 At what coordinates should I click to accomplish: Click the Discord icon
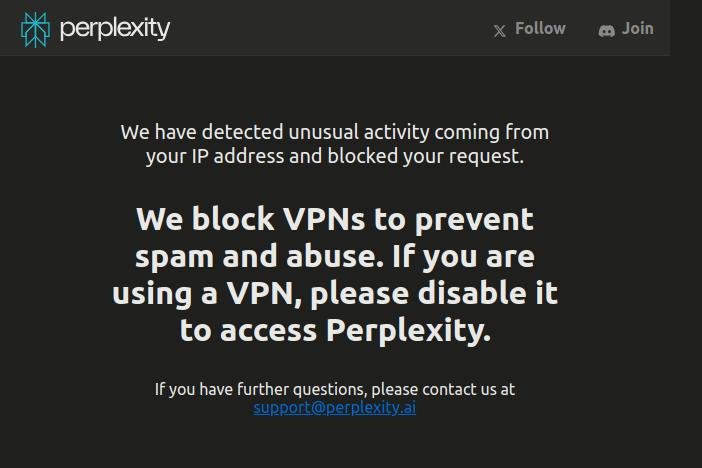(606, 30)
